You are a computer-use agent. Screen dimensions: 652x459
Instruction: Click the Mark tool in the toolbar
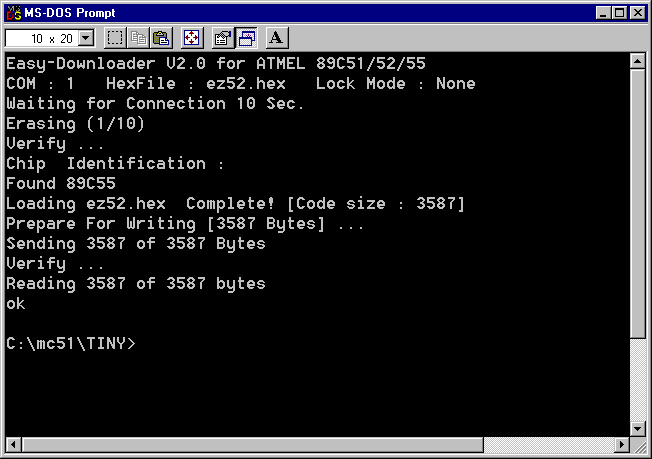pos(115,38)
